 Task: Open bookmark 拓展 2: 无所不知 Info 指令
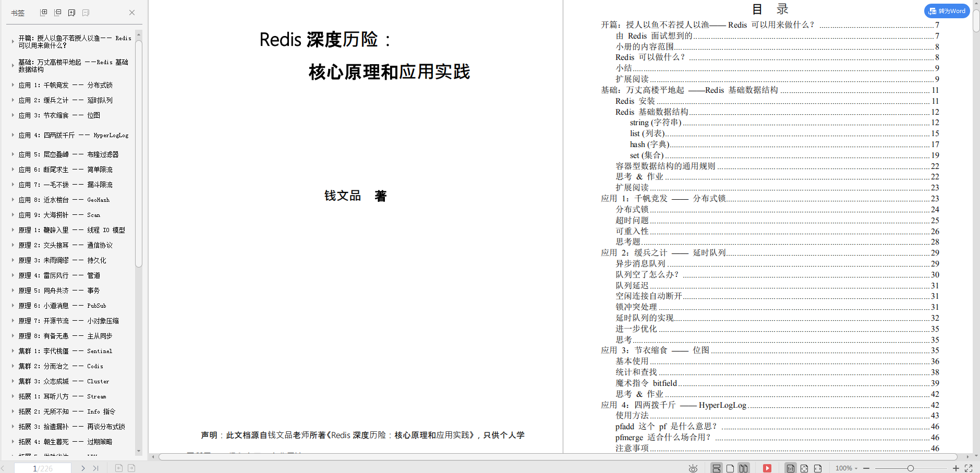pos(67,411)
